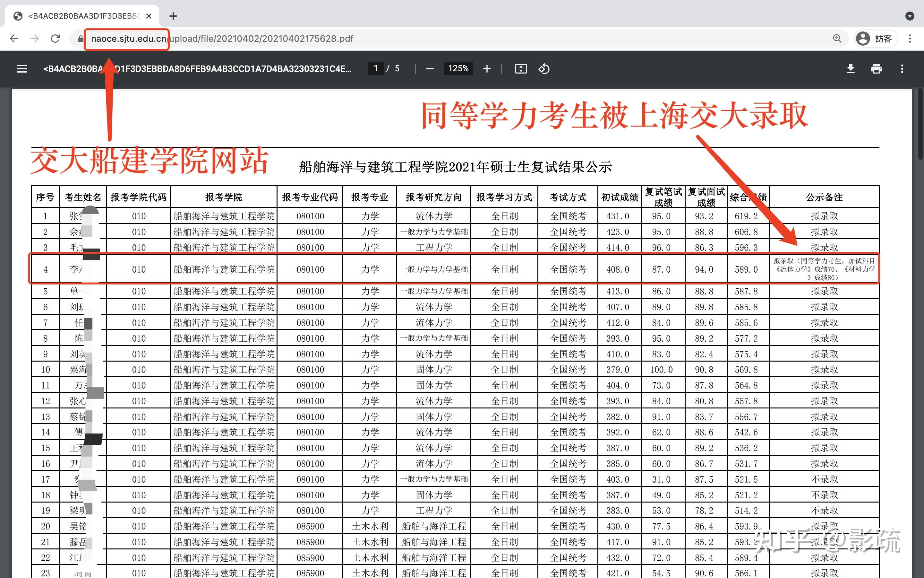Select the 393.0 score in row 8

(618, 338)
